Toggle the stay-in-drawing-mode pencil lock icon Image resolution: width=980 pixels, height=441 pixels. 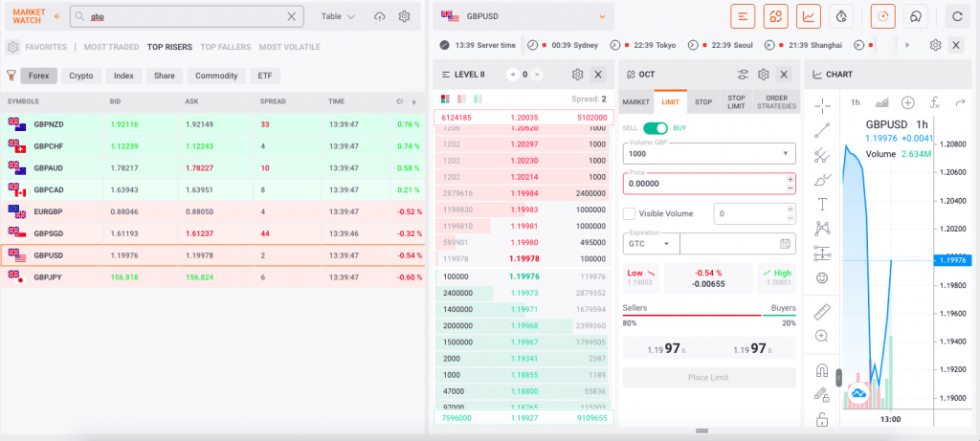pyautogui.click(x=822, y=395)
